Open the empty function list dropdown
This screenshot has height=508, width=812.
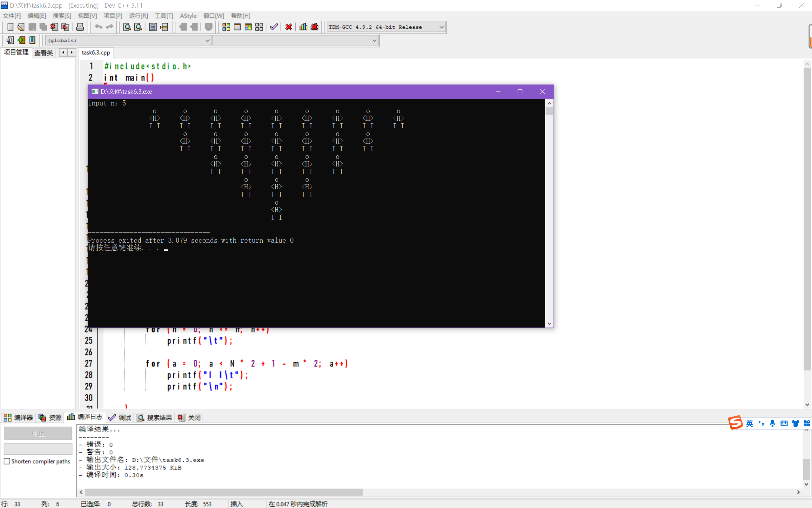click(374, 40)
